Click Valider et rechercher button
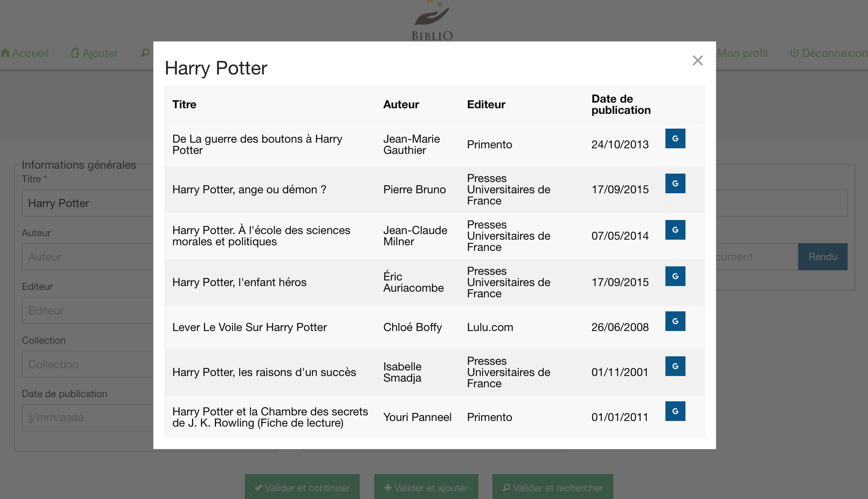The height and width of the screenshot is (499, 868). [553, 487]
